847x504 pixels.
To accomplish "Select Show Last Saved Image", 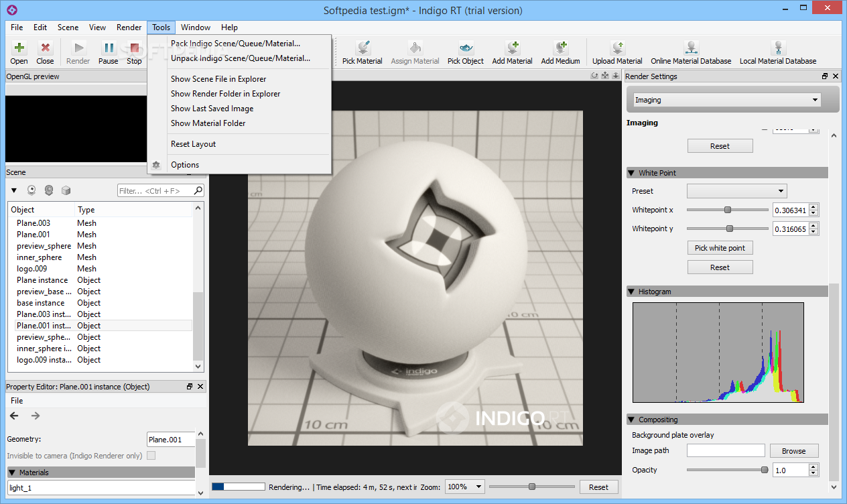I will tap(212, 109).
